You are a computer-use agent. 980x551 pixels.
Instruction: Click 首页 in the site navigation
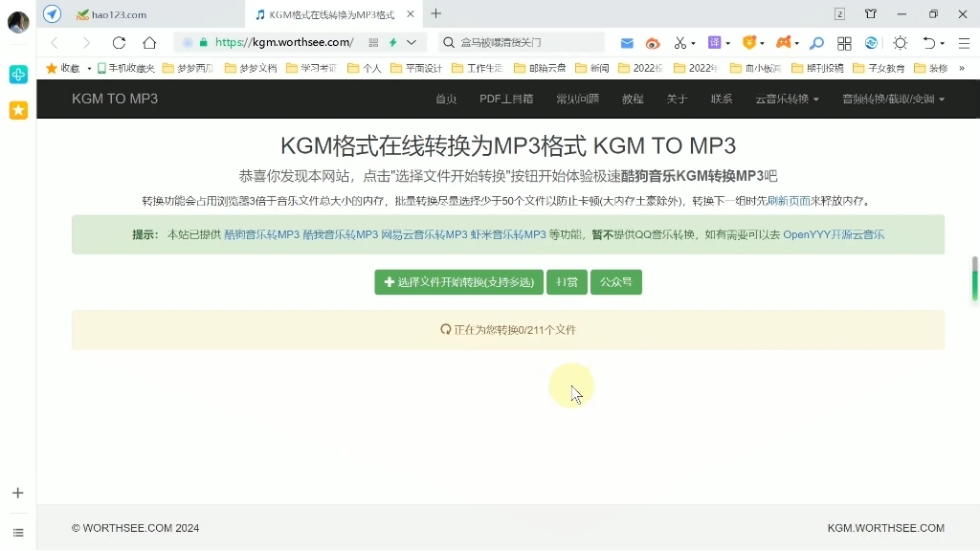(445, 99)
